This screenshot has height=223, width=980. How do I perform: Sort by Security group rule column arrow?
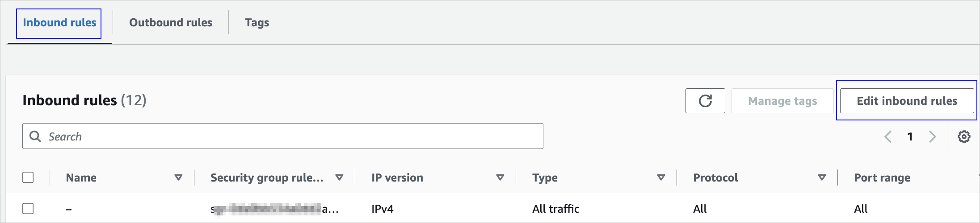(339, 178)
